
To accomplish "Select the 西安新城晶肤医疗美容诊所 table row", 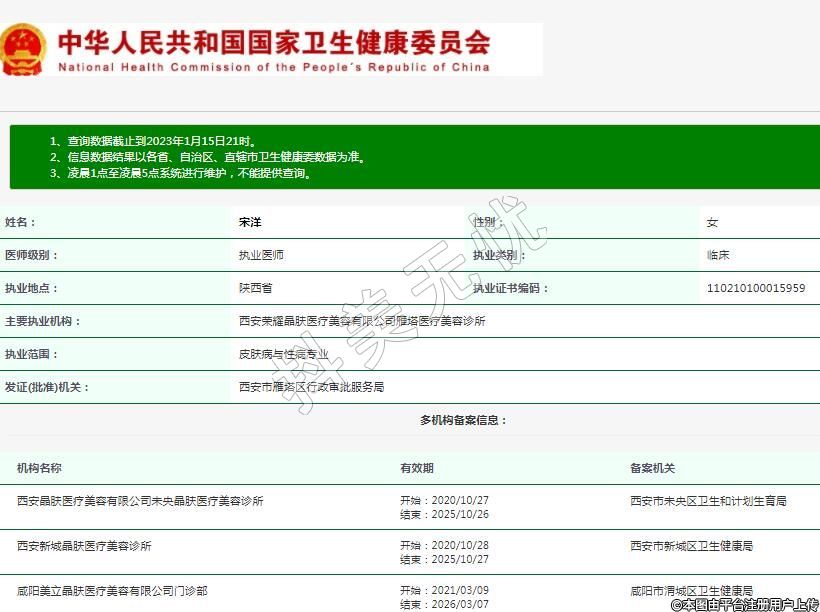I will tap(84, 546).
